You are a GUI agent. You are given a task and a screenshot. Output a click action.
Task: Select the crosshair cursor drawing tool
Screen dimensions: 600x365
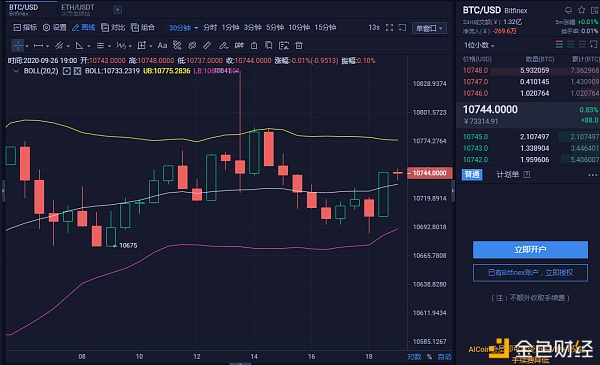(18, 46)
